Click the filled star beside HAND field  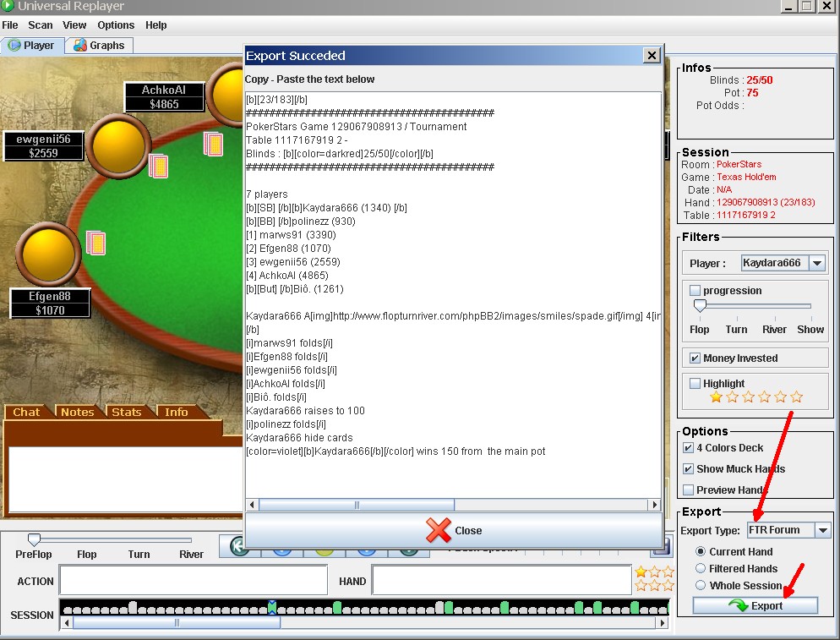point(641,572)
